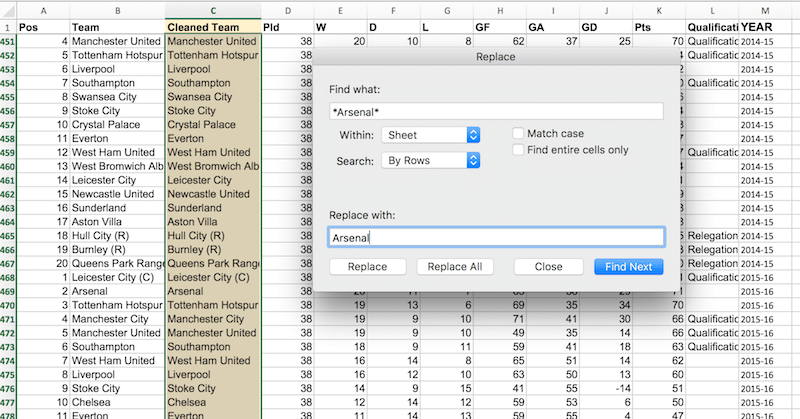Select row 451 header

8,41
